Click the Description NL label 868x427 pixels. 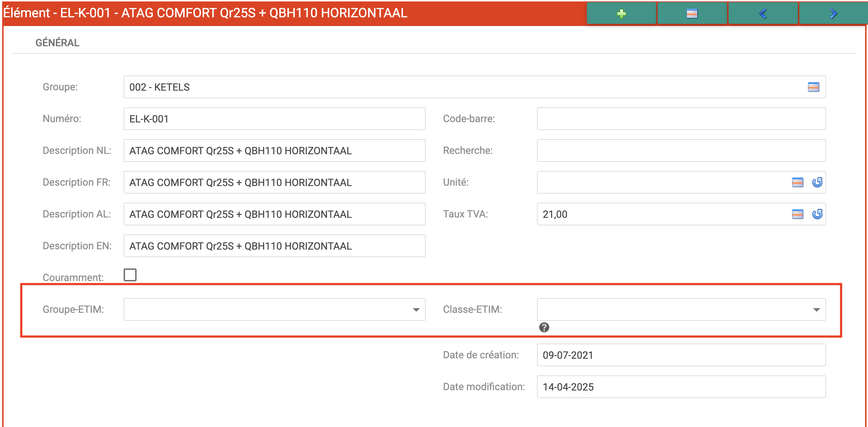[x=77, y=150]
